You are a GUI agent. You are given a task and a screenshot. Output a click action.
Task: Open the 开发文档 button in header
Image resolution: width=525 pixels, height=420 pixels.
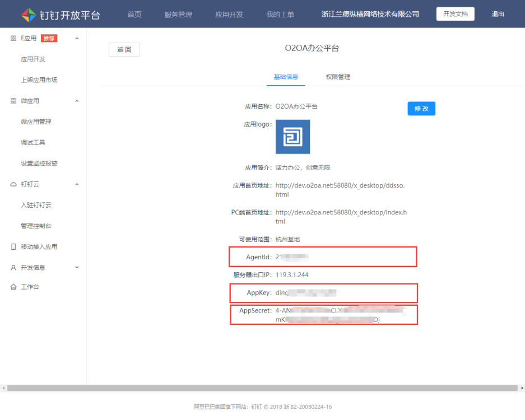click(455, 15)
